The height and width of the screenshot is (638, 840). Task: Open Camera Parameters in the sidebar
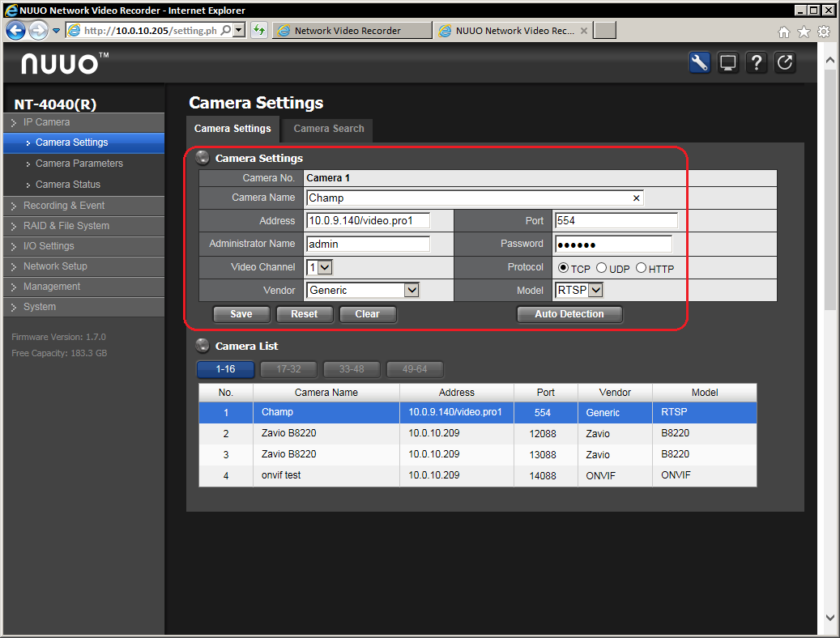pyautogui.click(x=79, y=164)
